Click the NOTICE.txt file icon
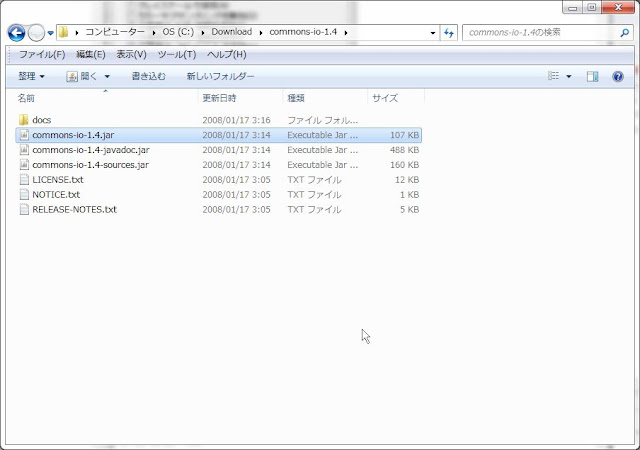Image resolution: width=640 pixels, height=450 pixels. tap(24, 194)
